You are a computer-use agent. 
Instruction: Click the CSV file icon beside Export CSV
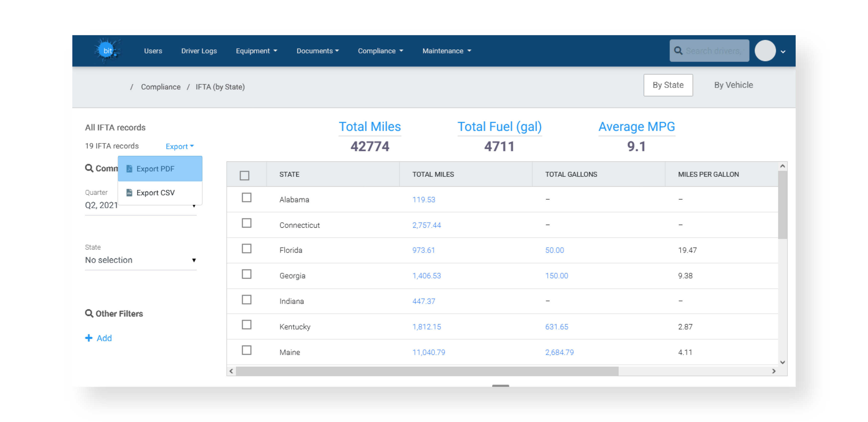tap(129, 193)
